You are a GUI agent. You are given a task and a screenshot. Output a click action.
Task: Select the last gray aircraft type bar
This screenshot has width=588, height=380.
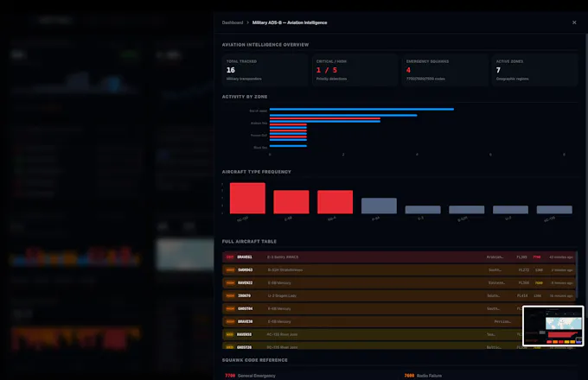[x=554, y=210]
